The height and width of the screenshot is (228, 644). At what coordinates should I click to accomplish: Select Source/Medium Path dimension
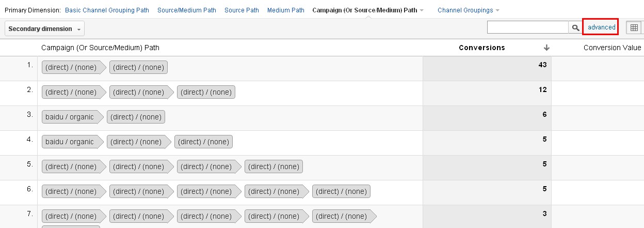(187, 10)
